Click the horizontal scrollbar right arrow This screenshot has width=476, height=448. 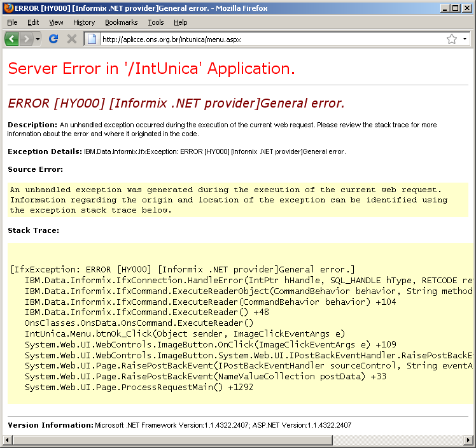point(468,440)
